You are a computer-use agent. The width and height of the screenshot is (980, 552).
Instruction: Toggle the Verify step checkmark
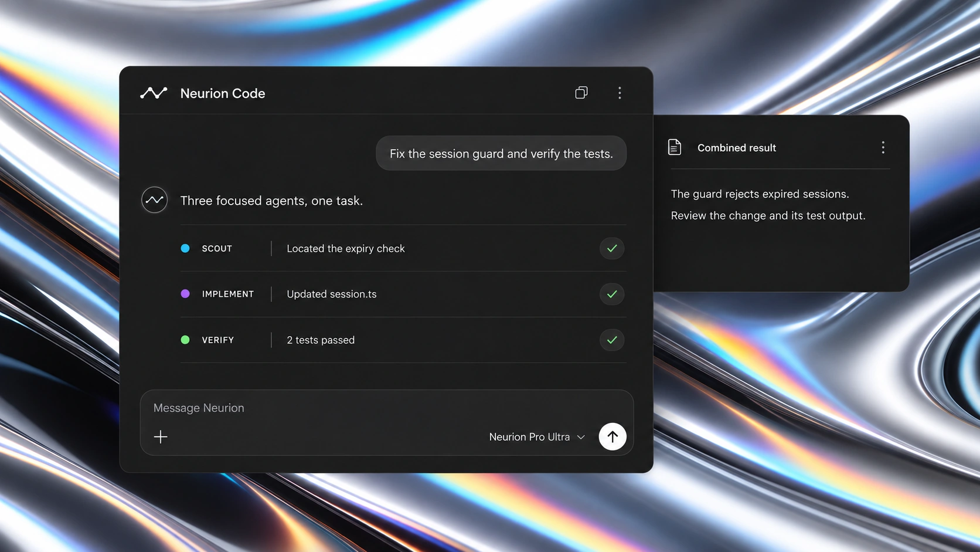pos(612,340)
